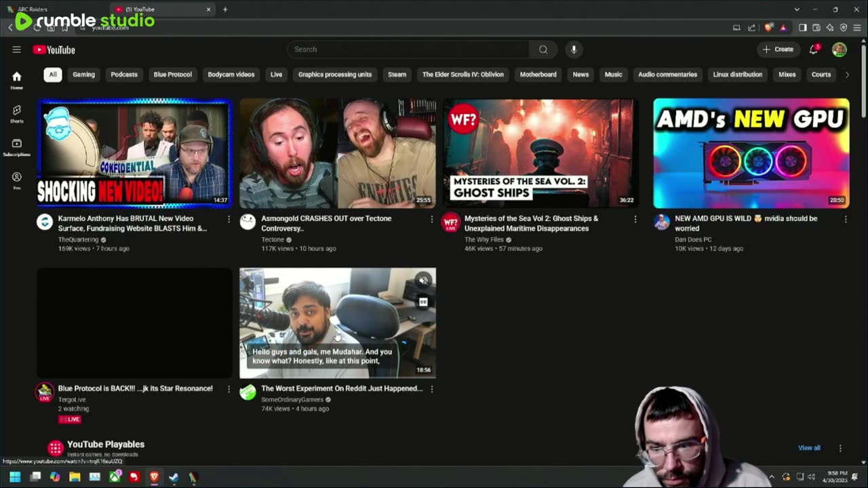
Task: Select the Graphics processing units chip
Action: [335, 75]
